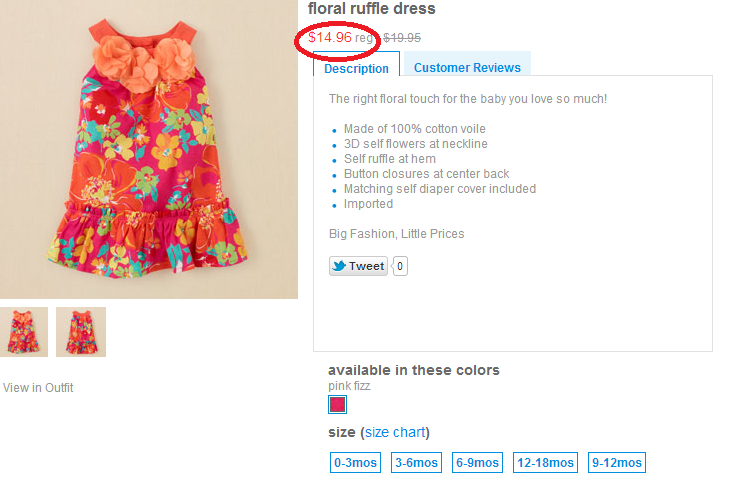Open the size chart link

394,432
